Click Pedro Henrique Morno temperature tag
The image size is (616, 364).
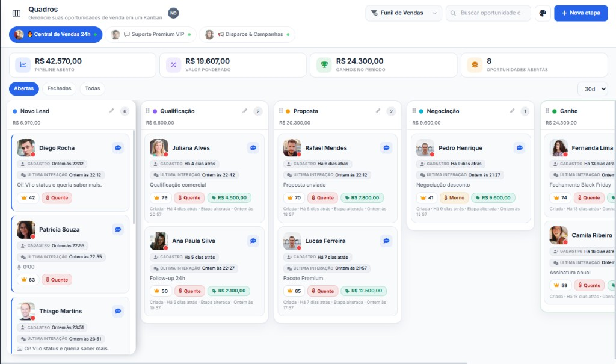tap(454, 198)
